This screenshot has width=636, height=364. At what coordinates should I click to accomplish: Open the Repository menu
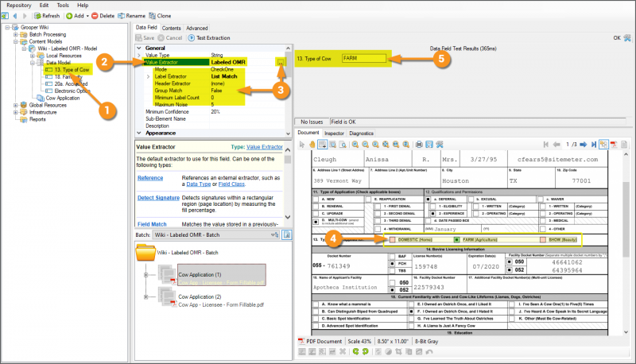pos(18,6)
